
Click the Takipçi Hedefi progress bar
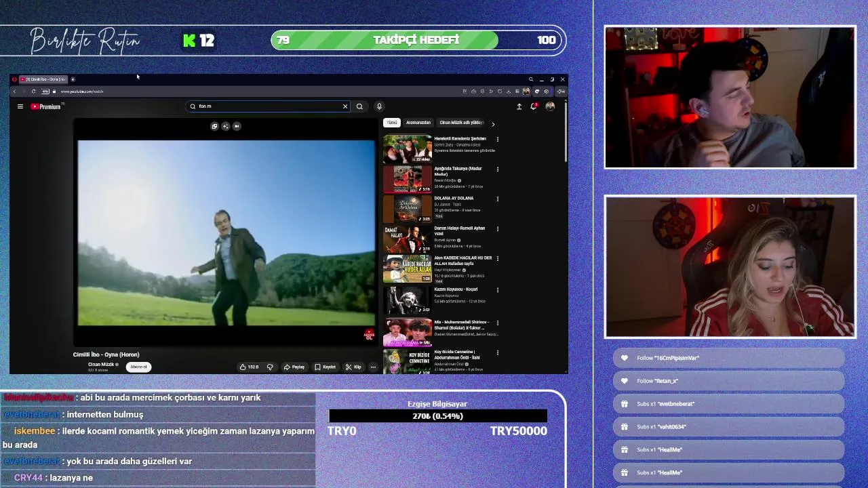[418, 40]
